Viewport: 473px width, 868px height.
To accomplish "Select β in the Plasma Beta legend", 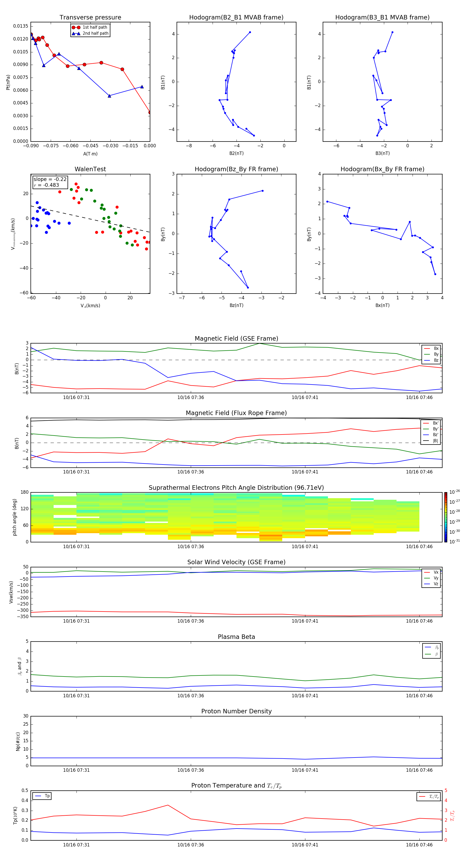I will coord(431,654).
